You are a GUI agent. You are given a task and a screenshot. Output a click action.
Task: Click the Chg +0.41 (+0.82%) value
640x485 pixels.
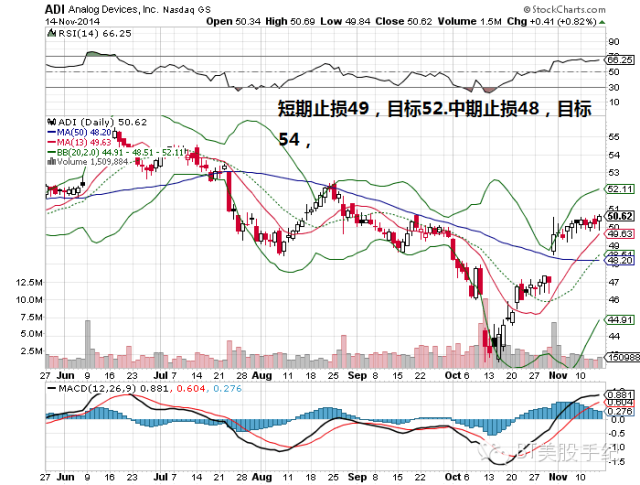(552, 21)
